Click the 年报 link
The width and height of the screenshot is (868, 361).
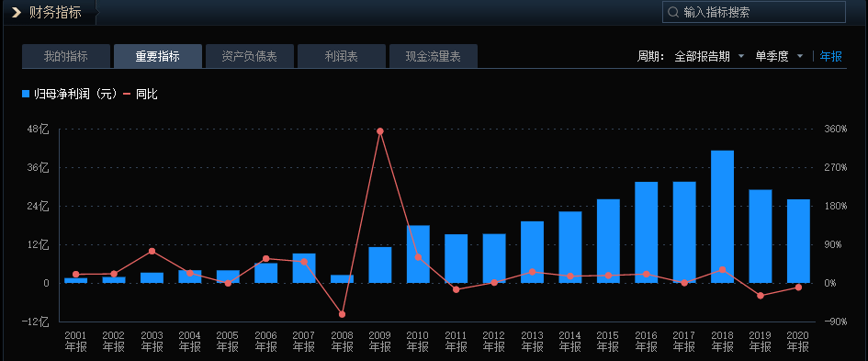(x=830, y=56)
